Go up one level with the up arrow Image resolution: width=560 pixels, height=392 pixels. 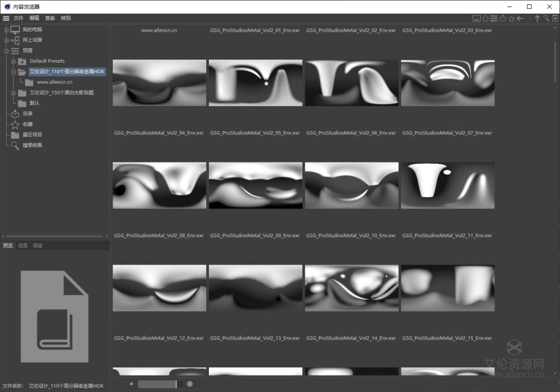(538, 19)
